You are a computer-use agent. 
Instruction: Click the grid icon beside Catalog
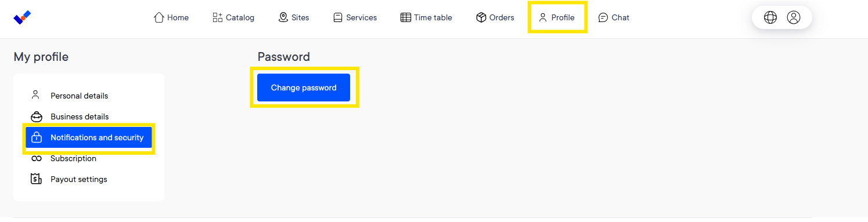218,17
